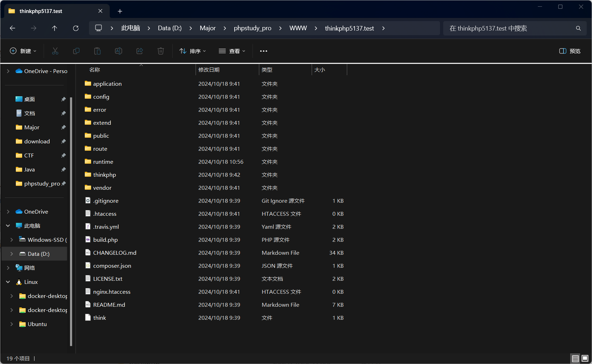The image size is (592, 364).
Task: Go to Data (D:) breadcrumb
Action: pos(170,28)
